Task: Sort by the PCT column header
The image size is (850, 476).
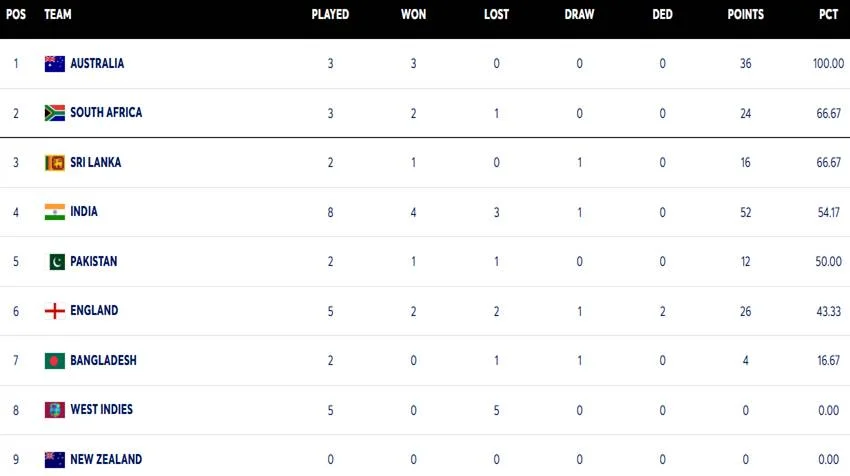Action: pos(829,15)
